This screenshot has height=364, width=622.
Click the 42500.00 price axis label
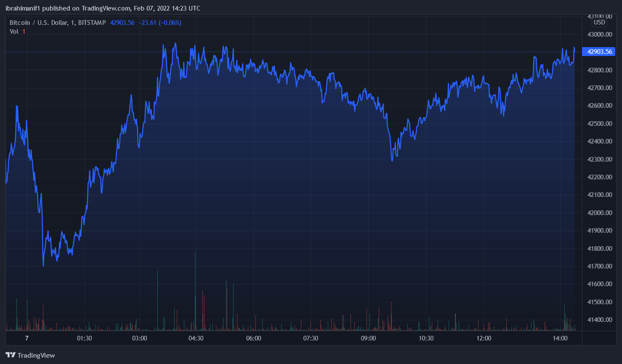point(599,123)
